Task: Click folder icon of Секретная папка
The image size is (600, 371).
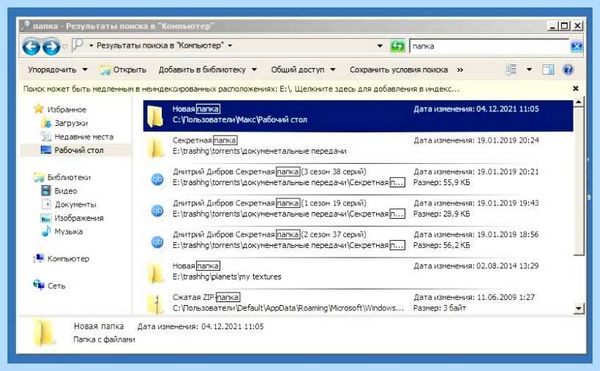Action: (155, 148)
